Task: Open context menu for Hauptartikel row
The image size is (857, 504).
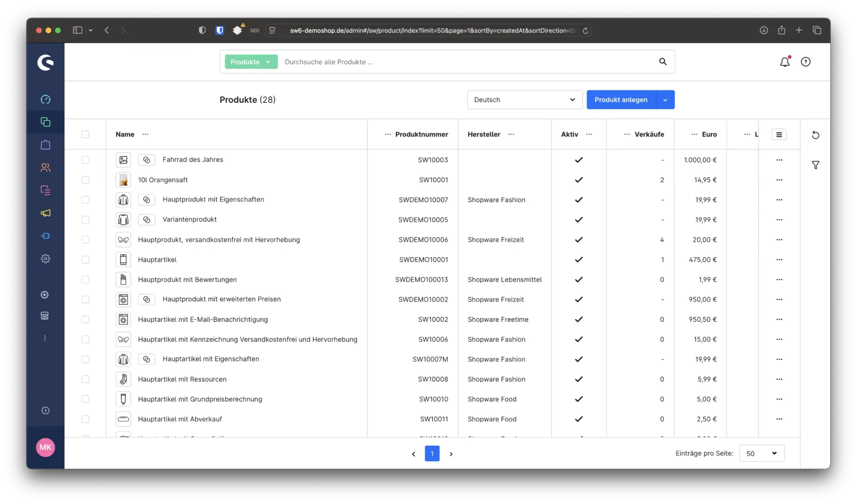Action: click(x=779, y=260)
